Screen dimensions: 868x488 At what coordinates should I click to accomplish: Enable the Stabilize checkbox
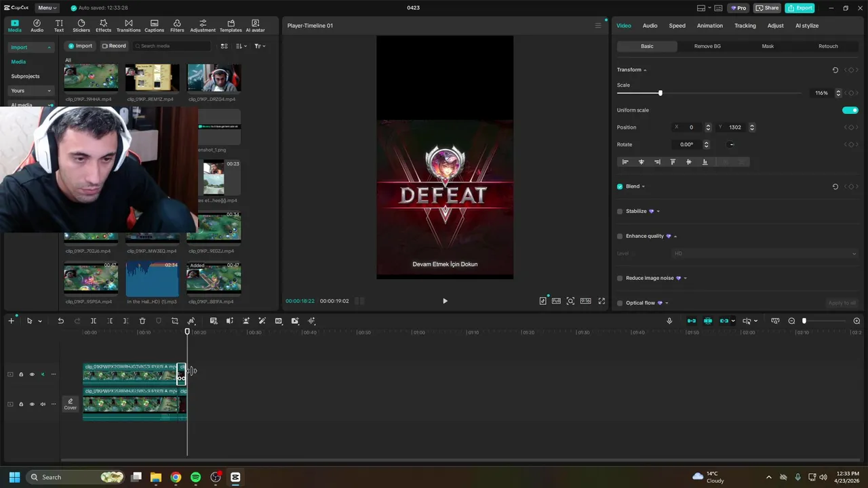[620, 211]
